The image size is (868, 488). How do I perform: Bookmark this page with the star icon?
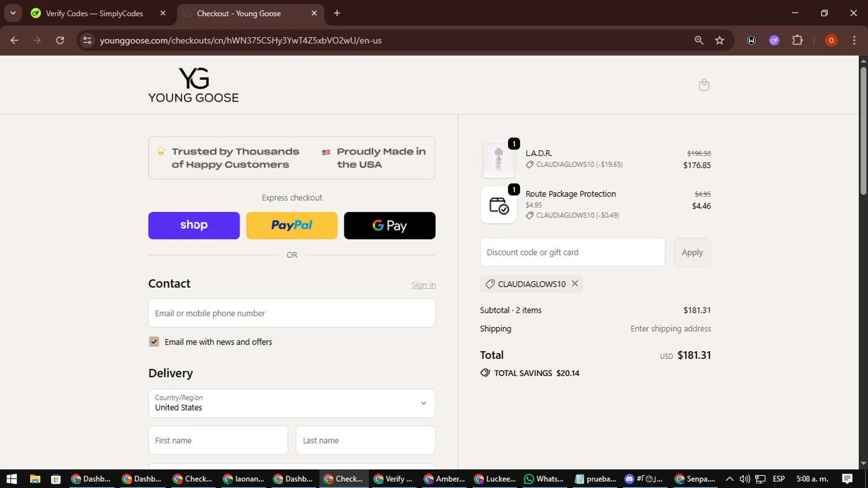tap(719, 41)
